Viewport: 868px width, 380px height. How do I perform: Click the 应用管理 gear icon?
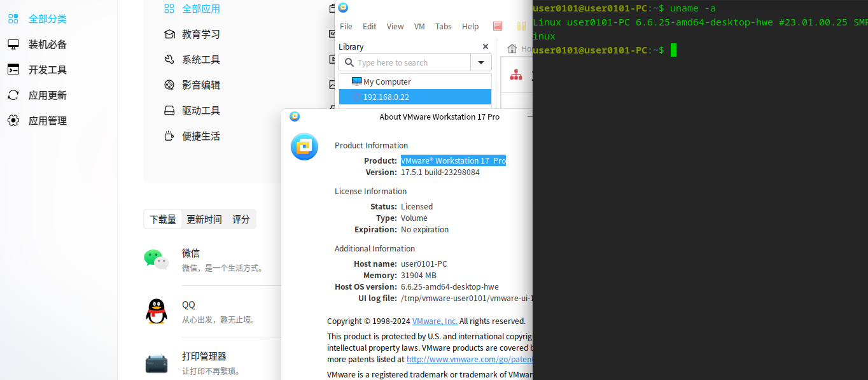[13, 121]
